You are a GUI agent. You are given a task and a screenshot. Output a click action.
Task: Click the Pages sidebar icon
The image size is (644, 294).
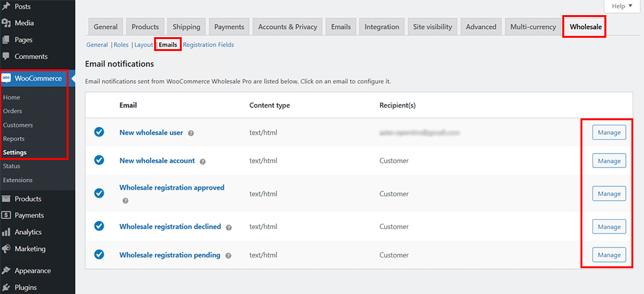click(6, 40)
